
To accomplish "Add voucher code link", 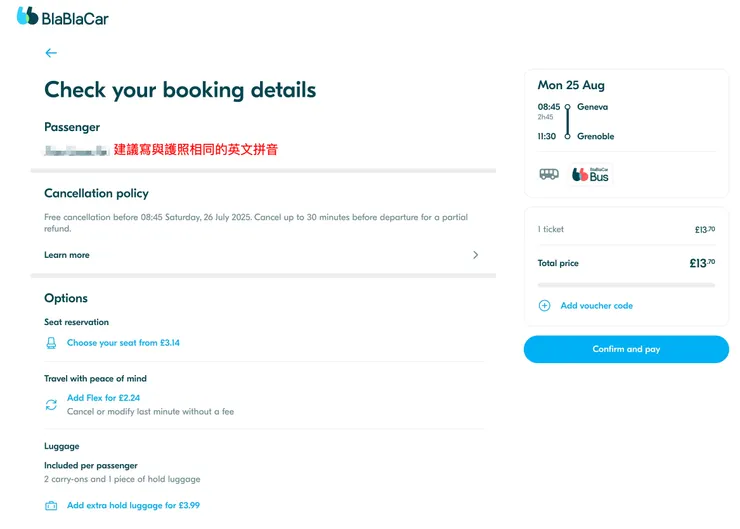I will click(596, 306).
